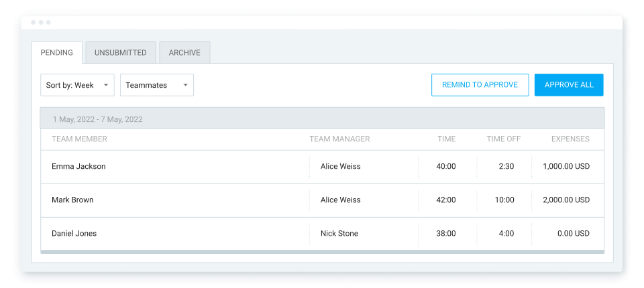Screen dimensions: 644x288
Task: Switch to the Unsubmitted tab
Action: tap(120, 52)
